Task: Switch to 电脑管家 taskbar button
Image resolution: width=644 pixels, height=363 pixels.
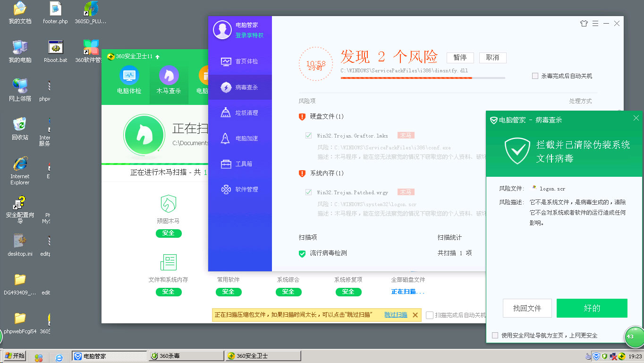Action: tap(110, 356)
